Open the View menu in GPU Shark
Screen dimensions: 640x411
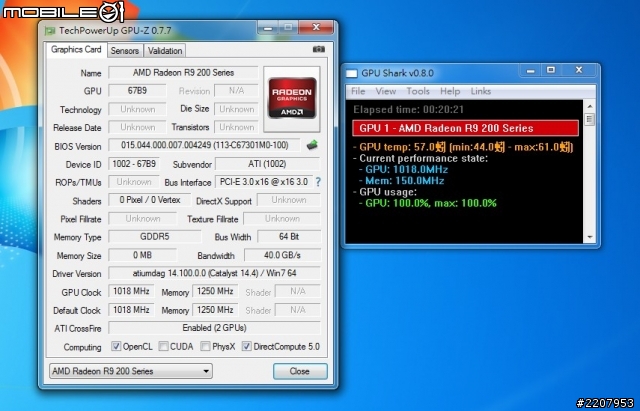(x=386, y=91)
